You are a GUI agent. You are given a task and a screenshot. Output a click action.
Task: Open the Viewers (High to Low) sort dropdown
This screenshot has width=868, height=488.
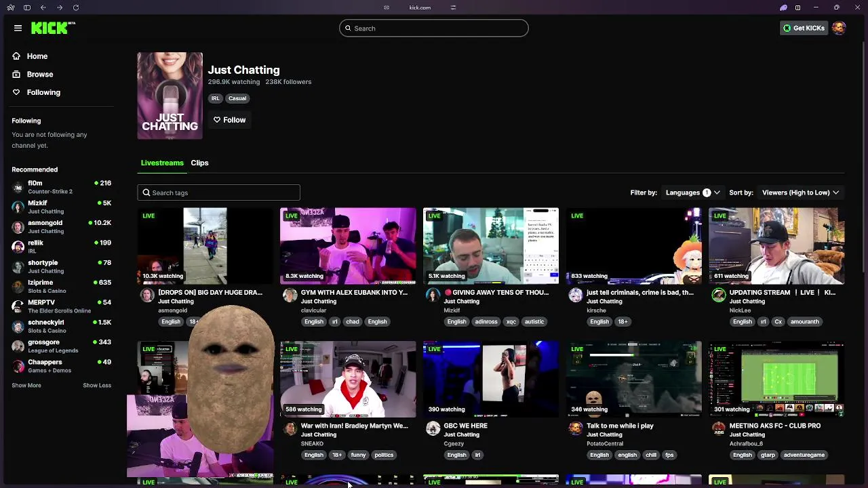coord(800,192)
